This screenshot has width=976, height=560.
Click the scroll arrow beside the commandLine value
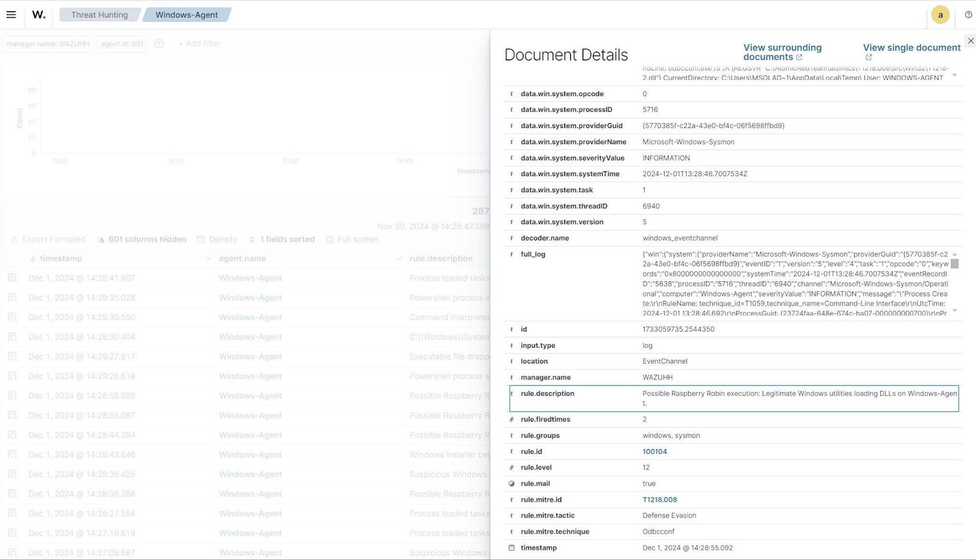(955, 75)
